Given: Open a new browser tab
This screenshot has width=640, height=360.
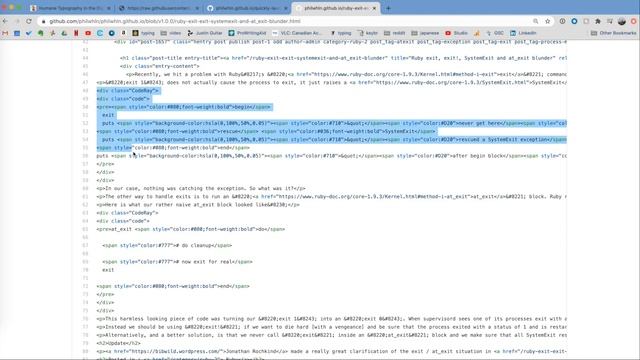Looking at the screenshot, I should tap(388, 8).
